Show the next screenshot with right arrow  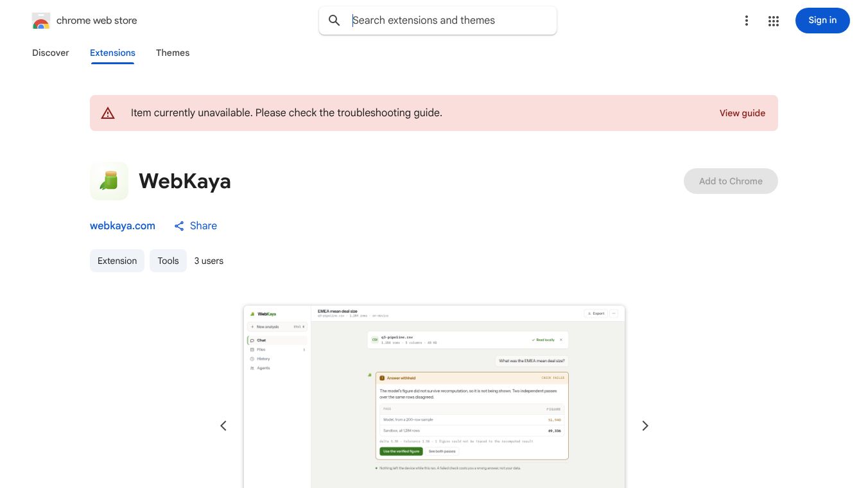[645, 426]
